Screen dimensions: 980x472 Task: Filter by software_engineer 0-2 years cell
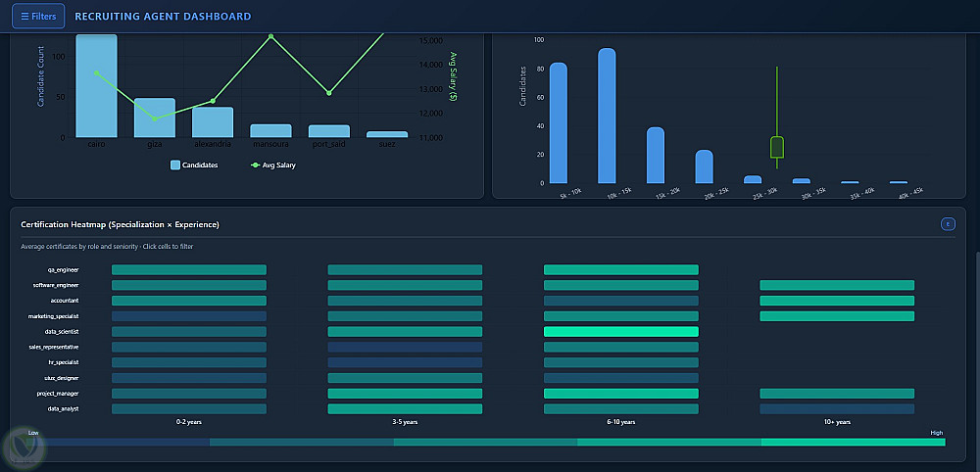tap(189, 285)
